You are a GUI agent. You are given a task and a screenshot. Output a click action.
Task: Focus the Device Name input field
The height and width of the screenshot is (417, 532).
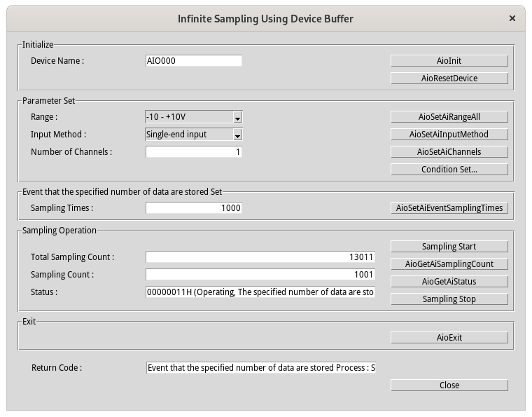[193, 61]
